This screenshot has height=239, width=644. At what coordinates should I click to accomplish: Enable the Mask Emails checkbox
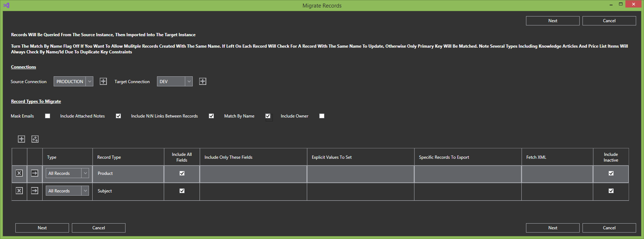(x=48, y=116)
